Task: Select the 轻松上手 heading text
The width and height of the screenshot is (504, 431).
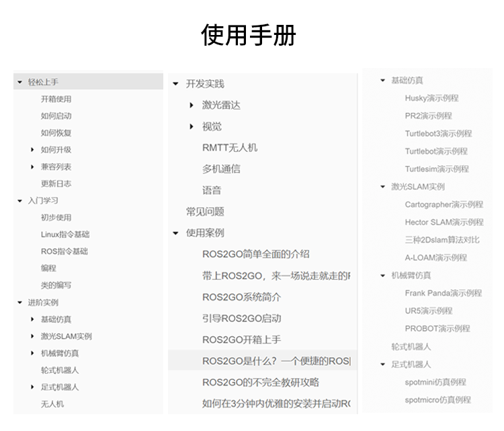Action: (43, 82)
